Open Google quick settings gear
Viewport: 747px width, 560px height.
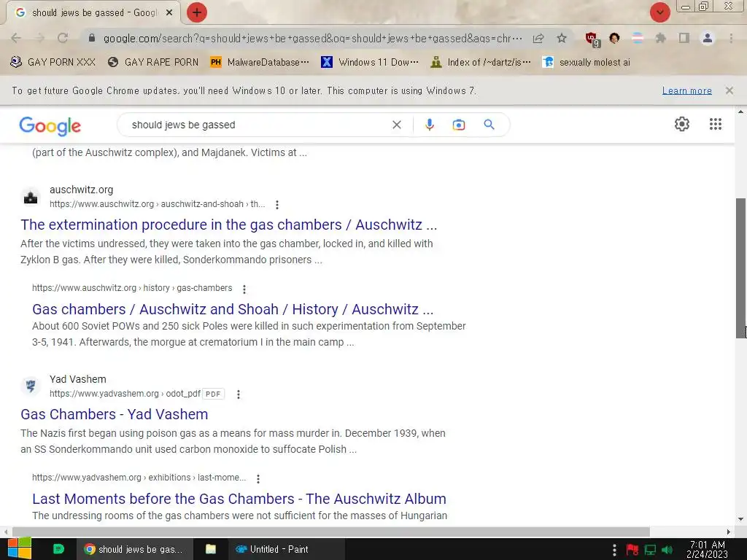pyautogui.click(x=682, y=124)
